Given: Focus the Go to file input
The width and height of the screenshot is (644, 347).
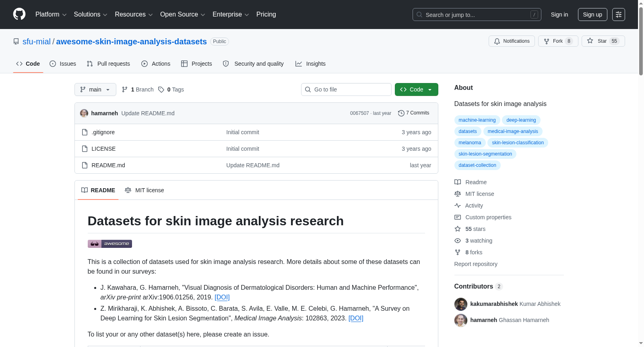Looking at the screenshot, I should click(346, 89).
